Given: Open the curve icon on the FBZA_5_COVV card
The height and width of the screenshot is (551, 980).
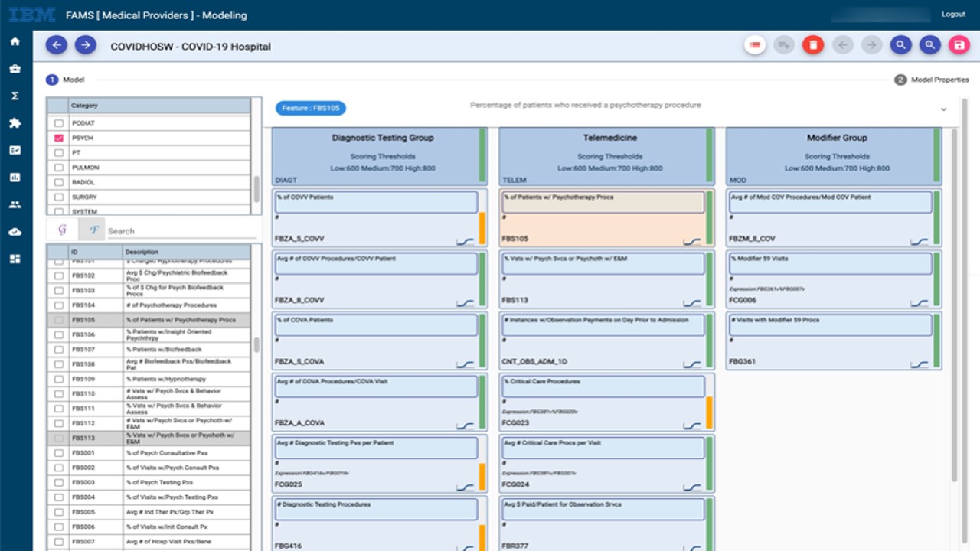Looking at the screenshot, I should [x=465, y=241].
